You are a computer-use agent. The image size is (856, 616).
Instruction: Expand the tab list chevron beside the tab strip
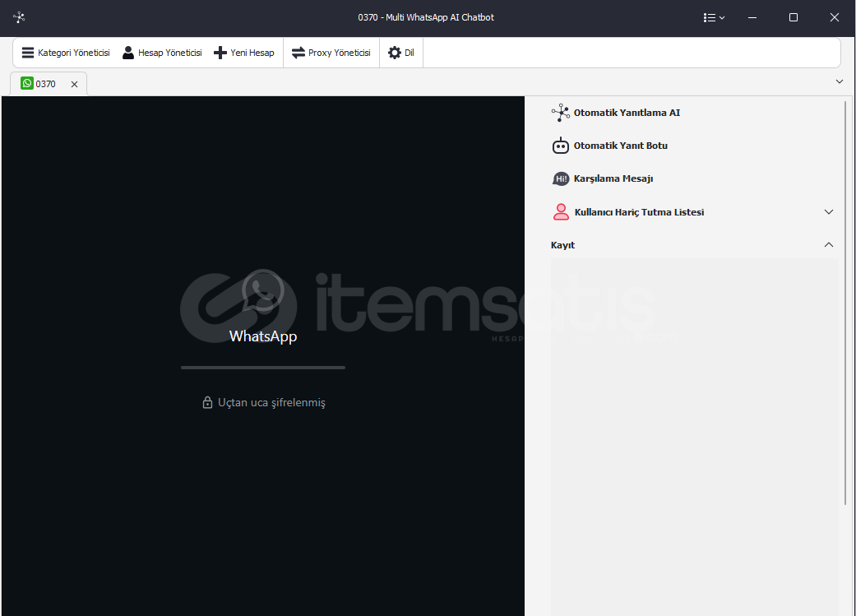point(839,82)
